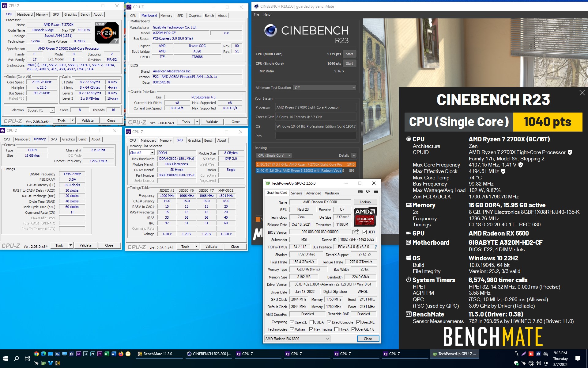This screenshot has width=588, height=368.
Task: Toggle the DirectML checkbox
Action: coord(358,322)
